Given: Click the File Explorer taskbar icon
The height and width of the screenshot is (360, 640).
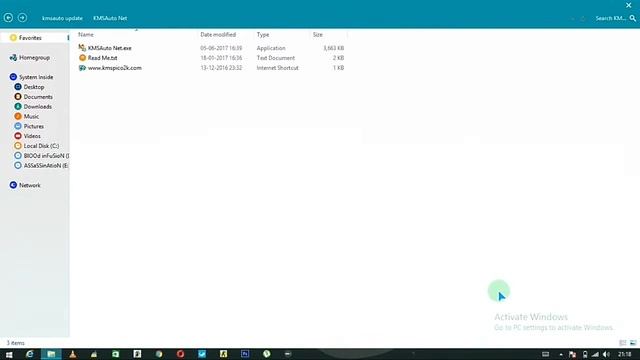Looking at the screenshot, I should (51, 354).
